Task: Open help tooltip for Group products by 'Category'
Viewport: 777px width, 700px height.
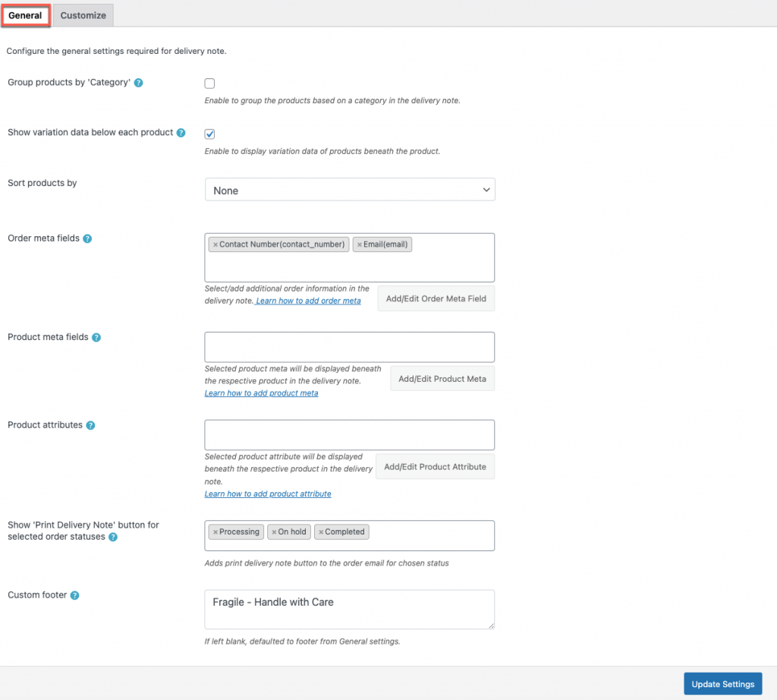Action: [139, 83]
